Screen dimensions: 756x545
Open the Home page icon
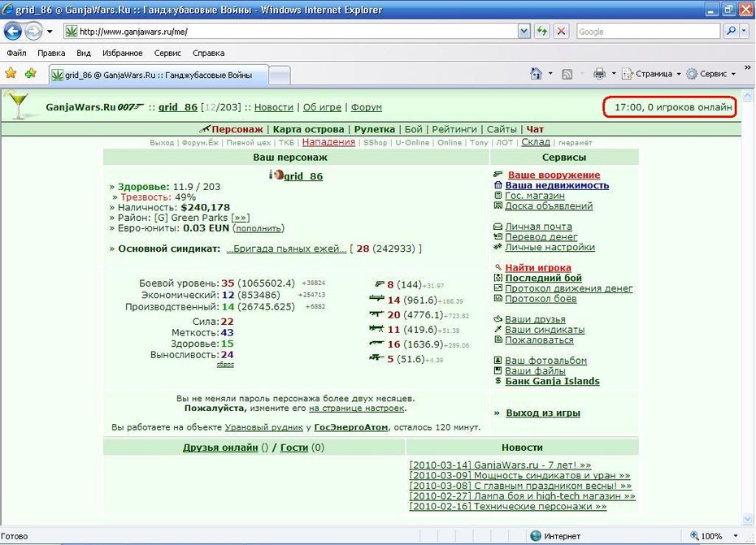tap(536, 74)
